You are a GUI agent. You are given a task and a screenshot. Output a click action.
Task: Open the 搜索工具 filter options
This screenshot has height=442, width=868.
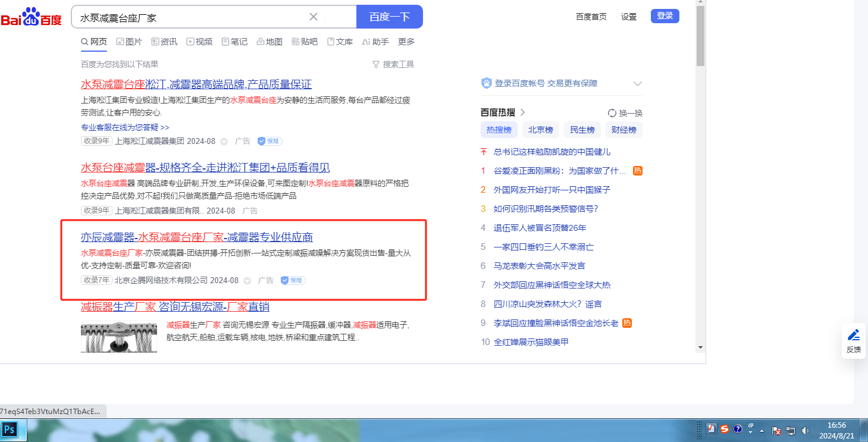point(393,64)
